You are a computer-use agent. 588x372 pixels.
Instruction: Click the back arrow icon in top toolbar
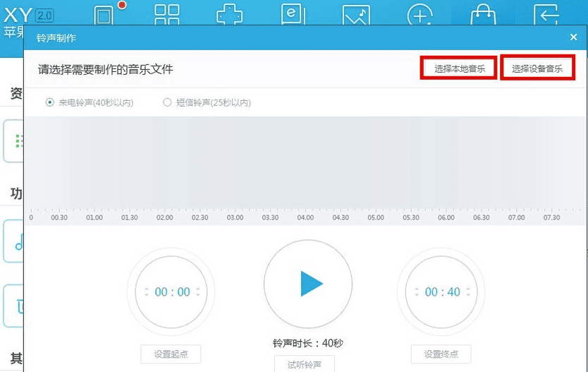click(546, 16)
